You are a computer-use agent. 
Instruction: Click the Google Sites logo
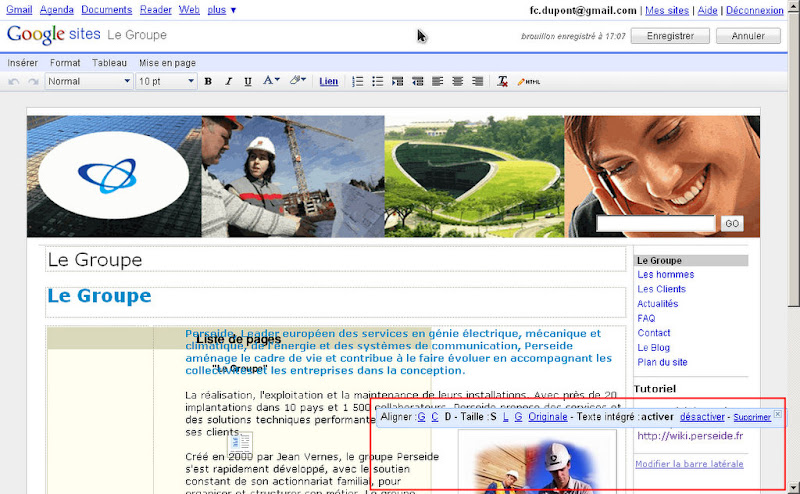point(54,35)
